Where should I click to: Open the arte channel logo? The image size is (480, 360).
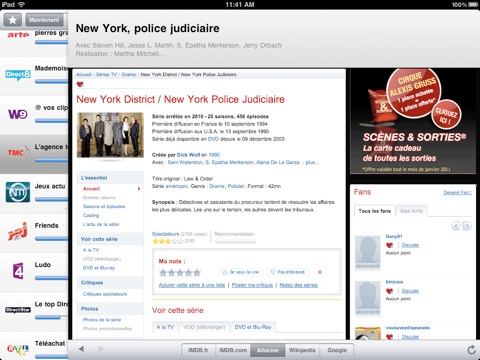18,35
